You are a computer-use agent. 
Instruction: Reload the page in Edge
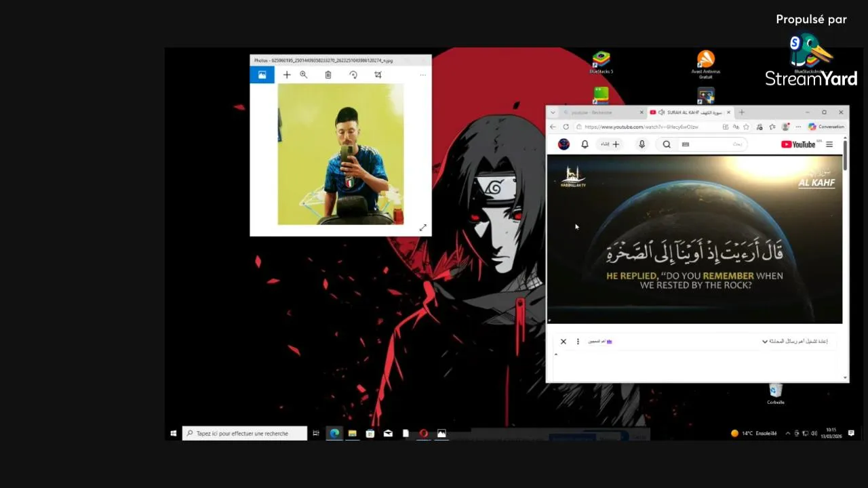pyautogui.click(x=566, y=127)
